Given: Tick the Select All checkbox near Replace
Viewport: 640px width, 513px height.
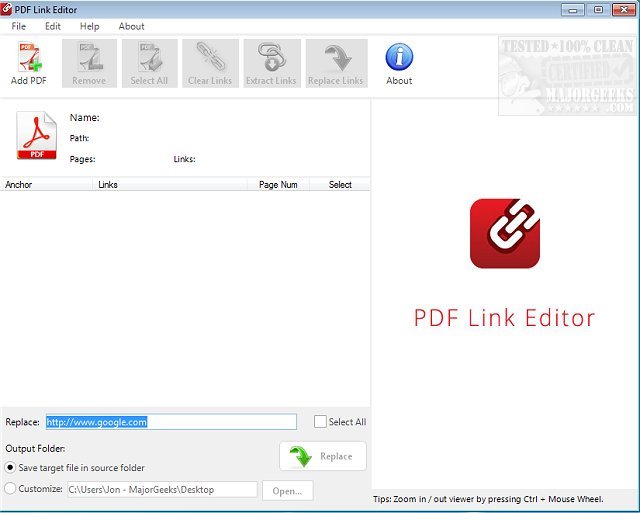Looking at the screenshot, I should 320,422.
